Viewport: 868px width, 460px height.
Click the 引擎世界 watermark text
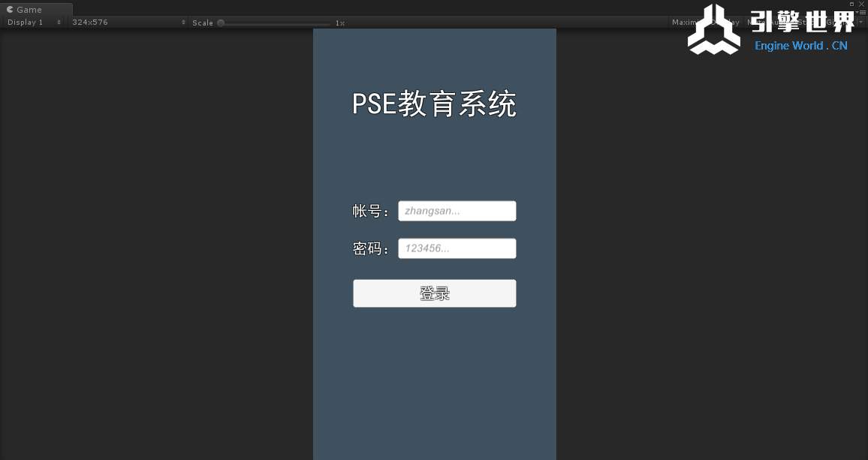point(802,23)
